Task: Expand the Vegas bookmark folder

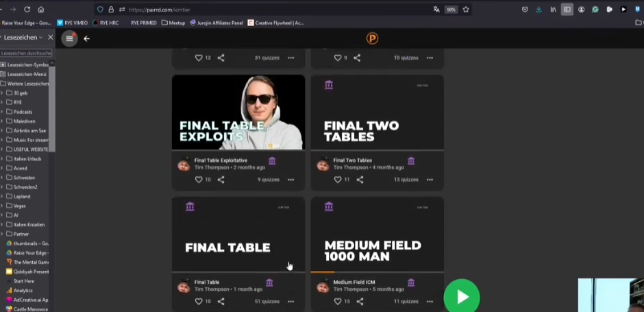Action: (x=1, y=206)
